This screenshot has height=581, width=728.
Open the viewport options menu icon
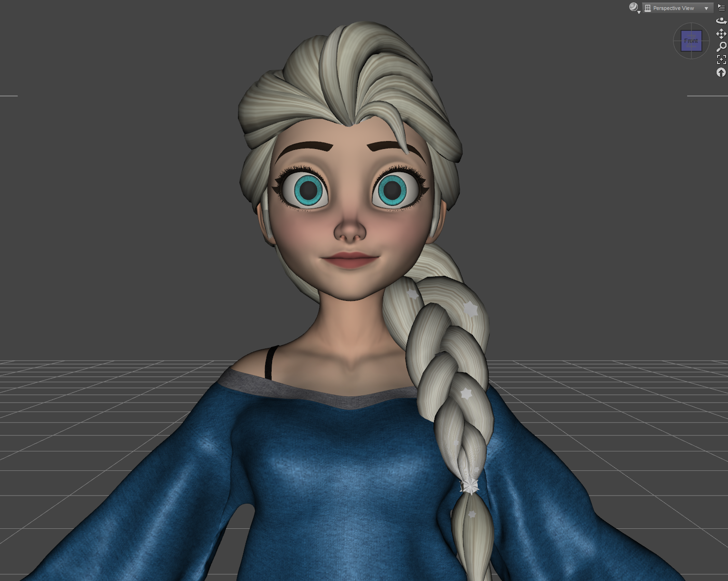click(x=721, y=8)
